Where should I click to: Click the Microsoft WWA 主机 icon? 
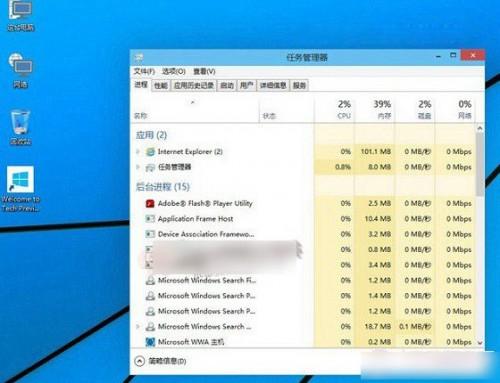[150, 342]
